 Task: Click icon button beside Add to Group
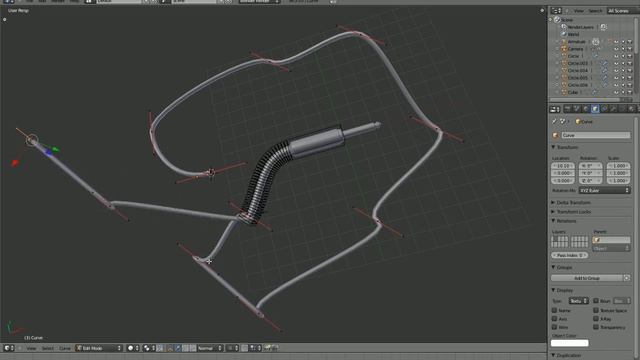click(627, 278)
